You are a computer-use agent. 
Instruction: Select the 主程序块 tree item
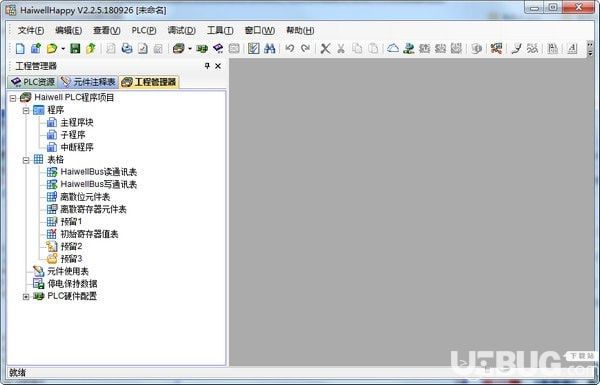pyautogui.click(x=77, y=122)
